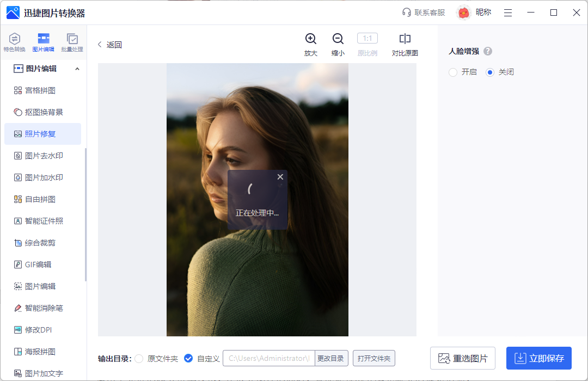Click the user avatar icon
The image size is (588, 381).
pos(463,13)
